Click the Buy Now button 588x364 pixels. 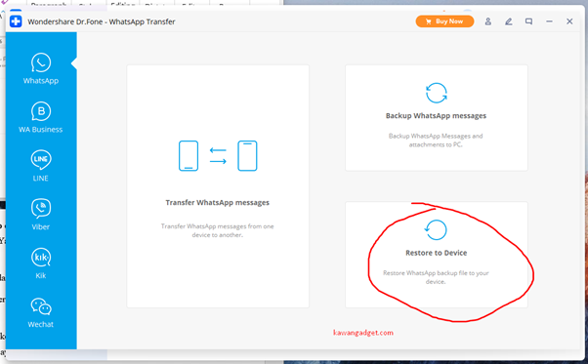tap(444, 21)
